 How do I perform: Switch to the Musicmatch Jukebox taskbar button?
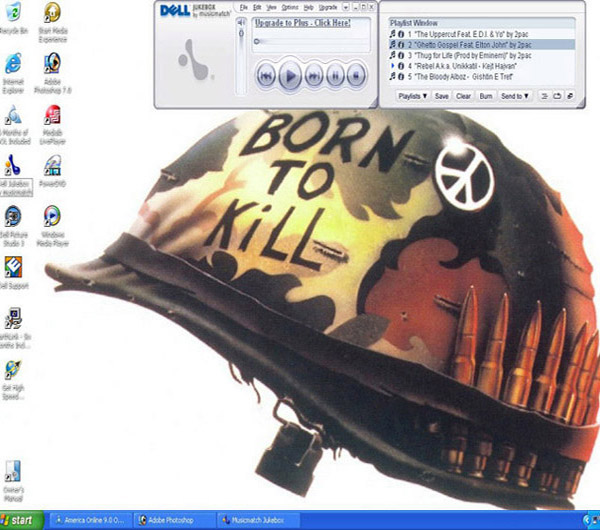[257, 520]
